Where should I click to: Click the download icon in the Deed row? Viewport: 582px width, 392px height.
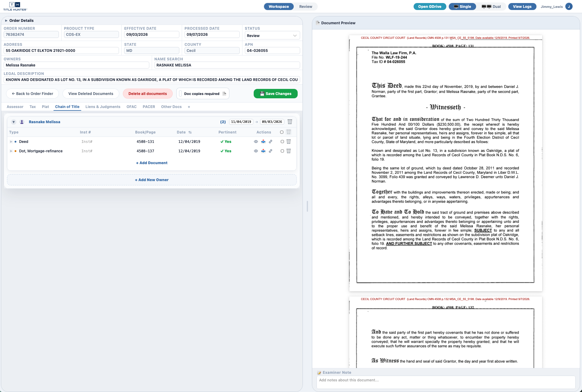pyautogui.click(x=263, y=142)
